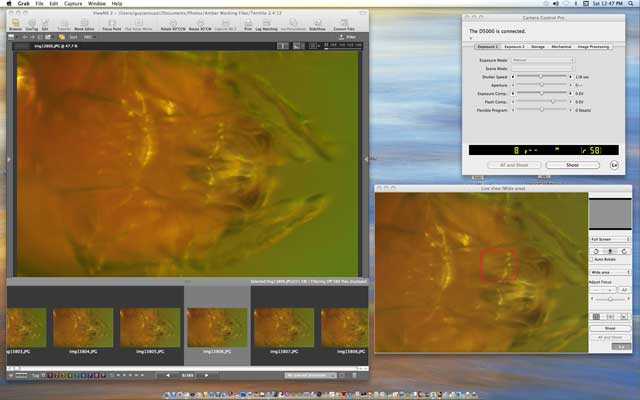Switch to the Exposure 2 tab

[x=514, y=47]
